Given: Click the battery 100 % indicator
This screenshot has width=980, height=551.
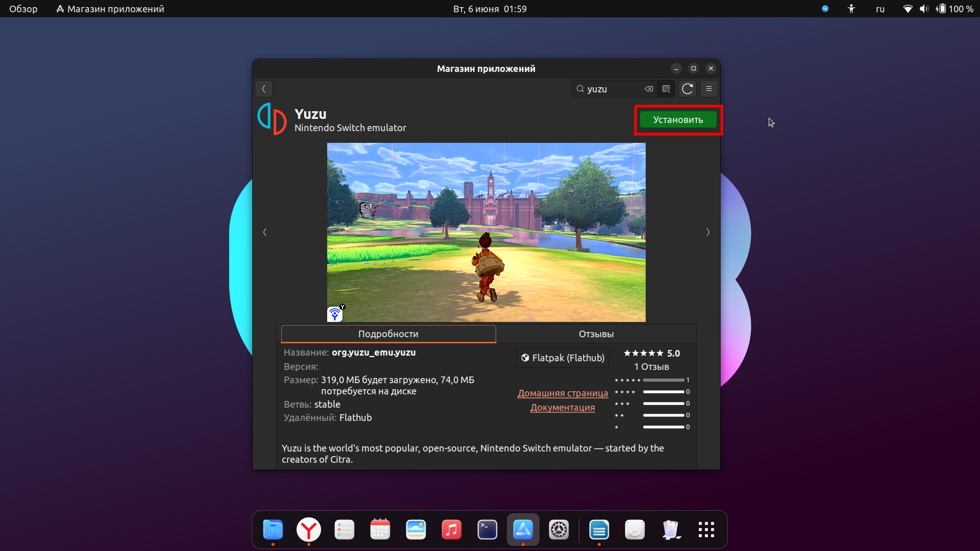Looking at the screenshot, I should (954, 9).
